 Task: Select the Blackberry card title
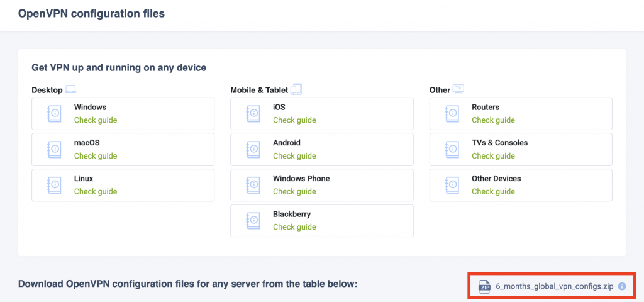click(x=292, y=215)
